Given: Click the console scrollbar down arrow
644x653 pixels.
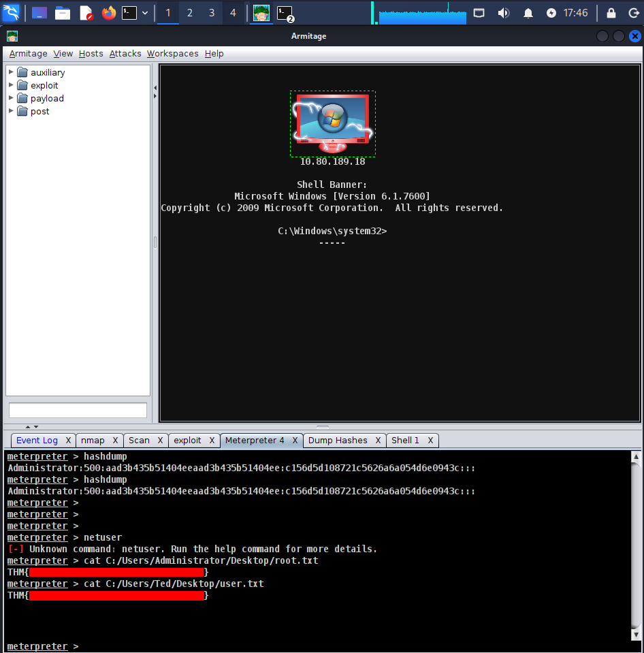Looking at the screenshot, I should 636,635.
